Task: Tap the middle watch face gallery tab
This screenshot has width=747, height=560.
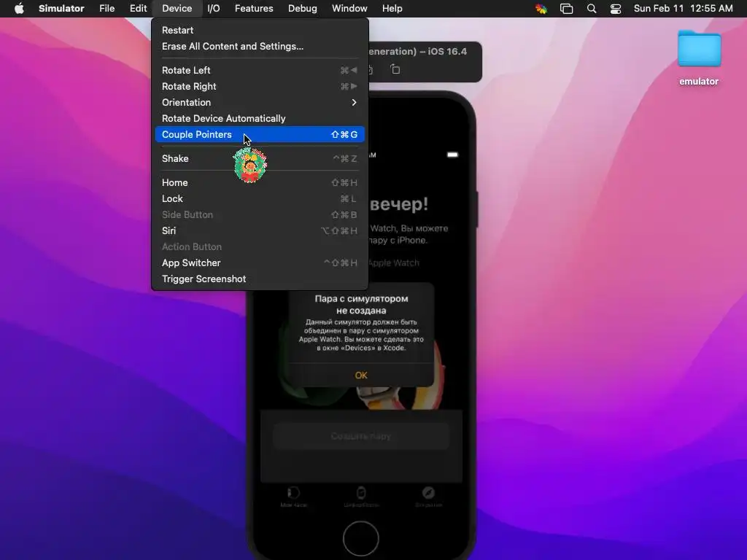Action: coord(361,496)
